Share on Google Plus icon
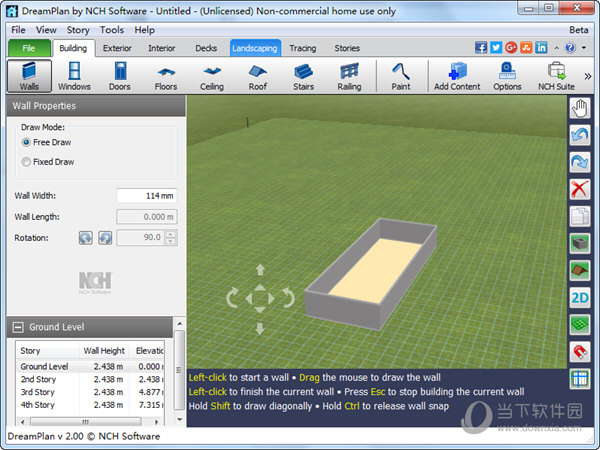This screenshot has width=600, height=450. [511, 48]
